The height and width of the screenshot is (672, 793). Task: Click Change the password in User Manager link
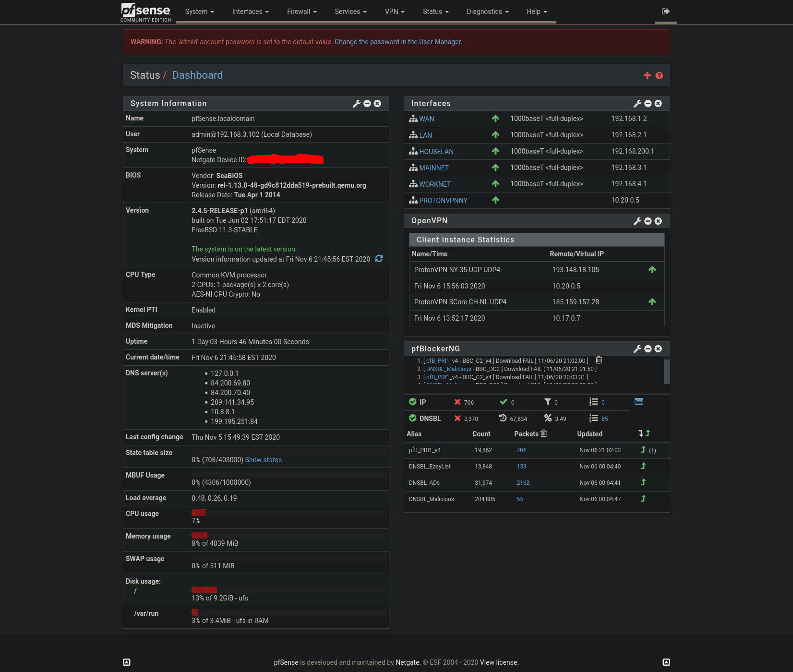pyautogui.click(x=398, y=42)
